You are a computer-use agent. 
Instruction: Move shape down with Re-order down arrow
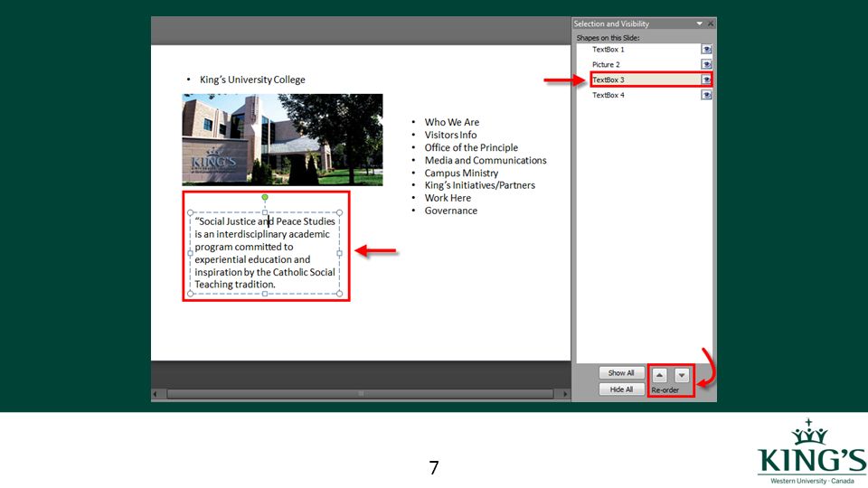point(682,375)
